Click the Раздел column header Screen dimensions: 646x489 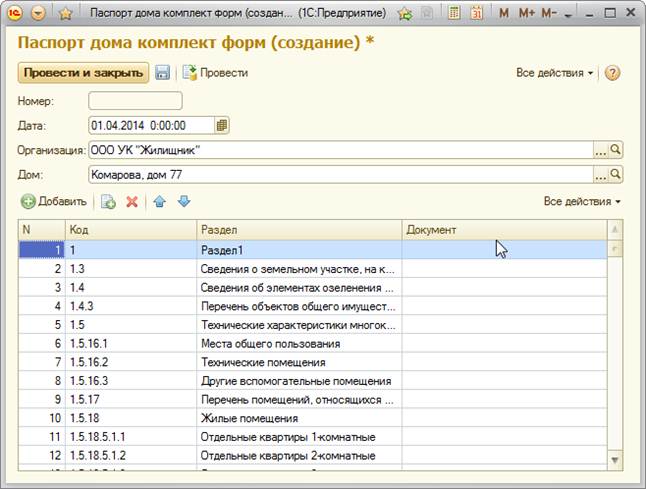pos(299,230)
